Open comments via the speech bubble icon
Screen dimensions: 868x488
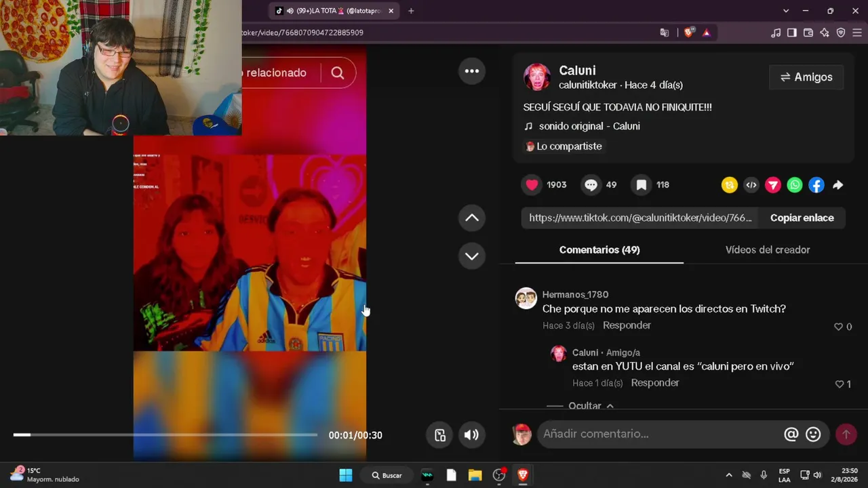coord(591,185)
